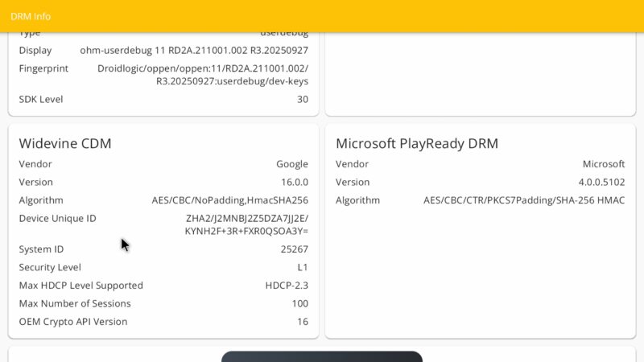This screenshot has width=644, height=362.
Task: Click the AES/CBC/CTR/PKCS7Padding/SHA-256 HMAC value
Action: [x=524, y=200]
